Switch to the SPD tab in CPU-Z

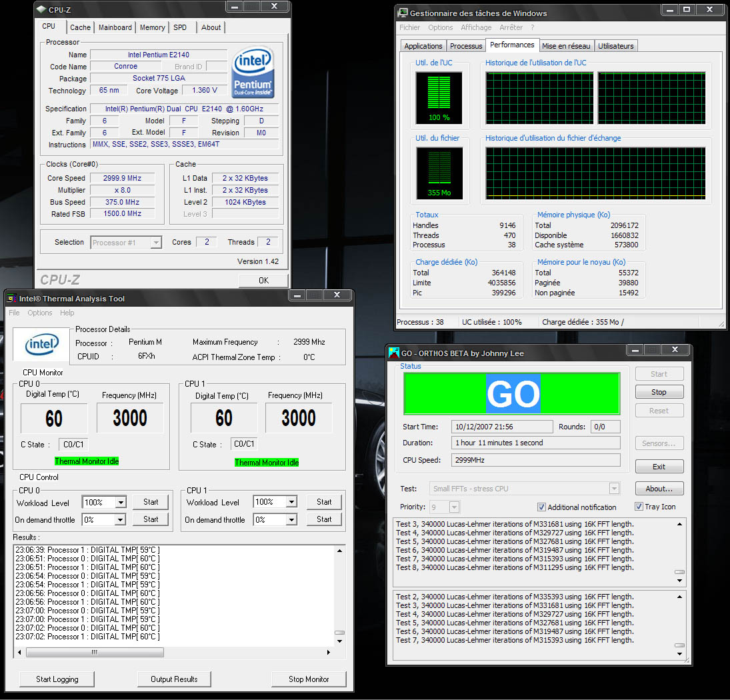pyautogui.click(x=181, y=27)
